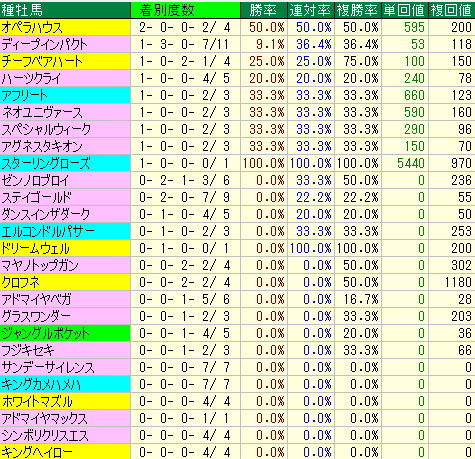
Task: Click the 複勝率 column header
Action: [358, 10]
